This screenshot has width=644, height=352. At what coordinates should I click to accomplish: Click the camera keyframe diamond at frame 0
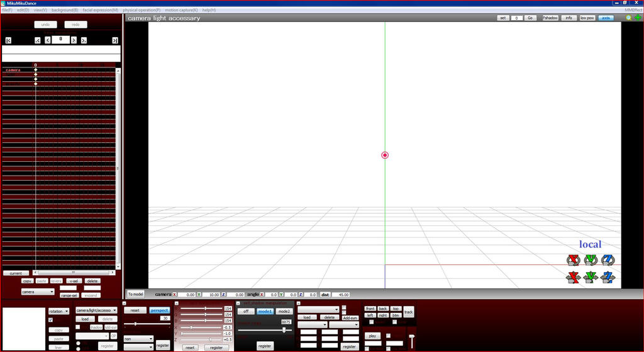coord(36,70)
